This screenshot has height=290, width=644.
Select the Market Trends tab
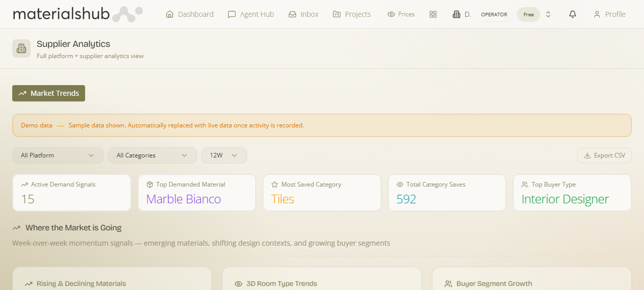point(48,93)
